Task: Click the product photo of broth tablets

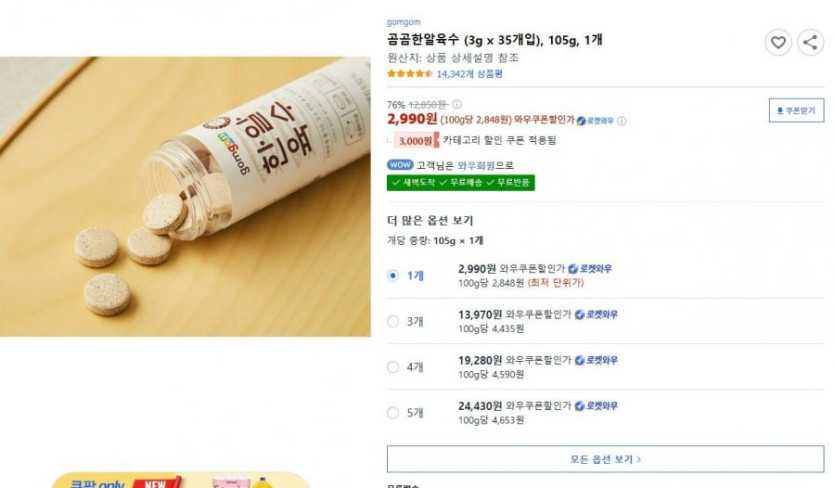Action: click(185, 196)
